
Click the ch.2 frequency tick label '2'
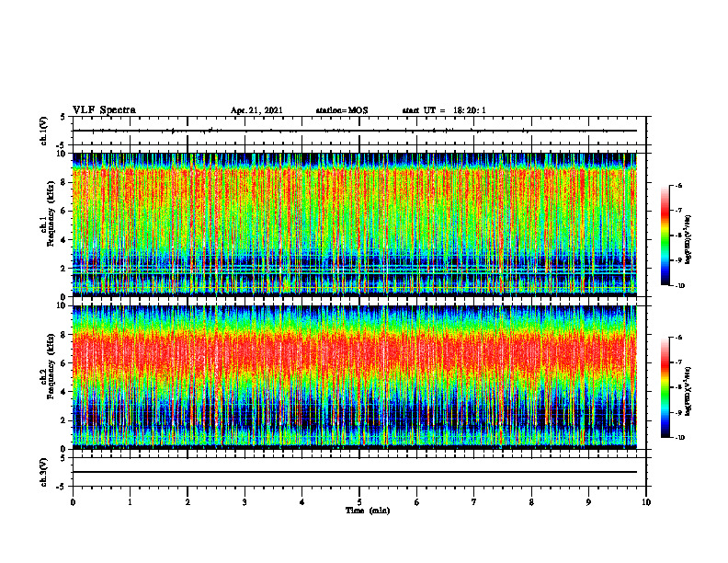coord(64,420)
